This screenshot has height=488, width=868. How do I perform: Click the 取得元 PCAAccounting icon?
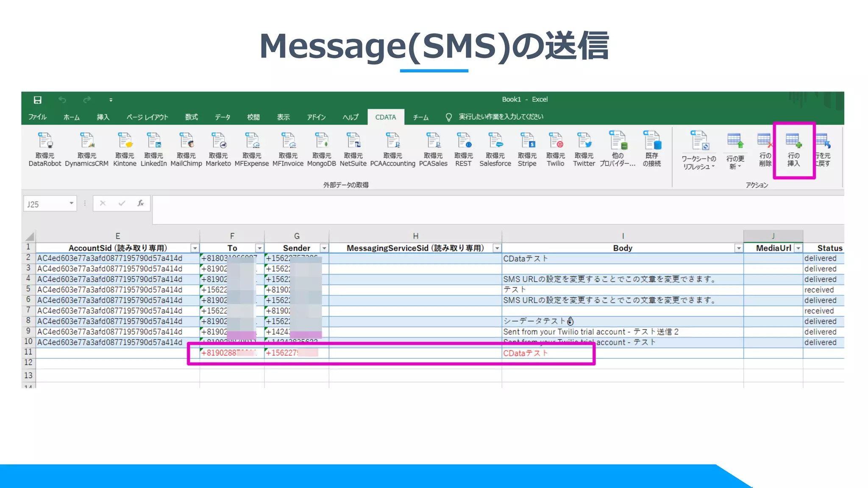coord(393,149)
